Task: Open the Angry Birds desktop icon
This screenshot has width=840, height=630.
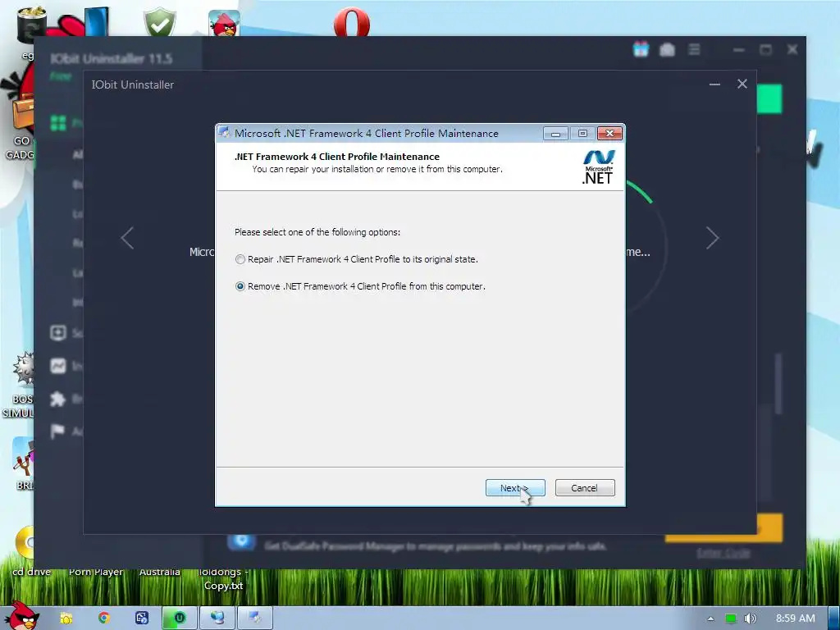Action: coord(224,24)
